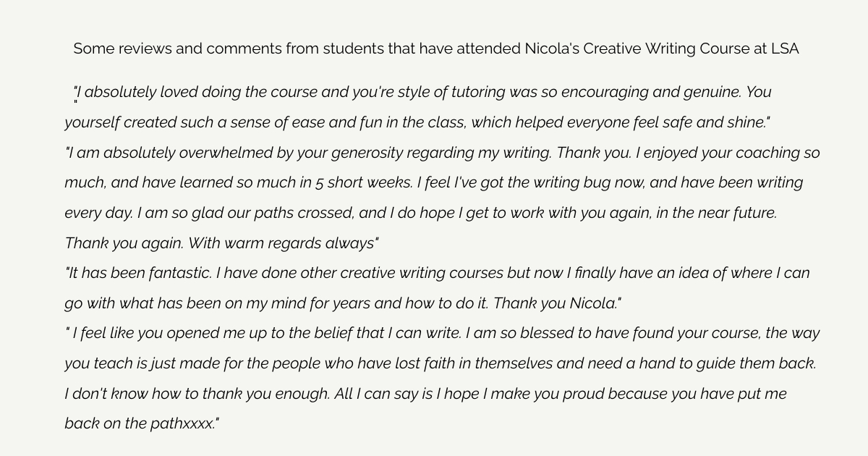Click the line beginning "every day. I am so glad"
The height and width of the screenshot is (456, 868).
(421, 214)
